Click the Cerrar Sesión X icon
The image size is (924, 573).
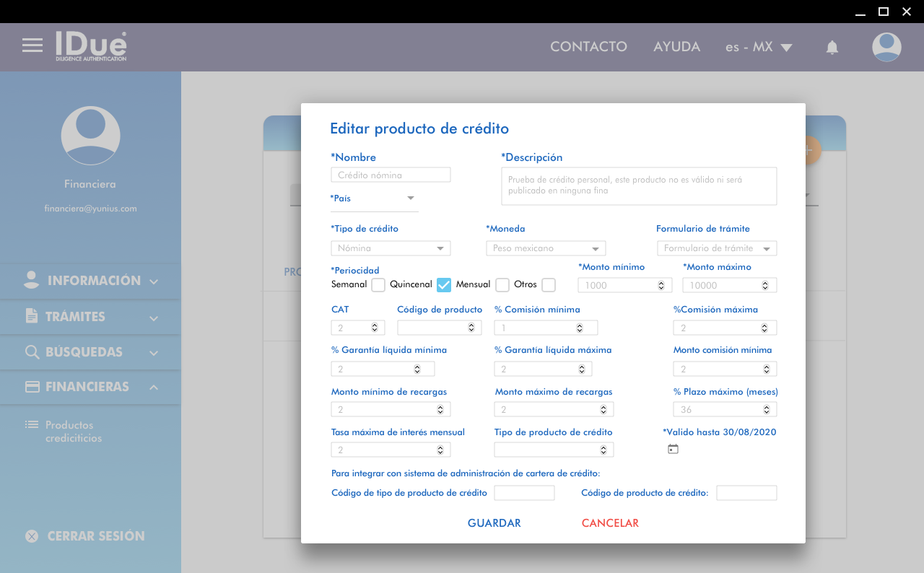pos(32,536)
